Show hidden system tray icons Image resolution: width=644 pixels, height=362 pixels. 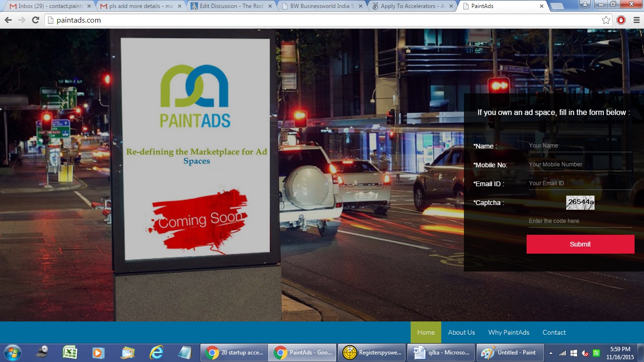pyautogui.click(x=551, y=353)
